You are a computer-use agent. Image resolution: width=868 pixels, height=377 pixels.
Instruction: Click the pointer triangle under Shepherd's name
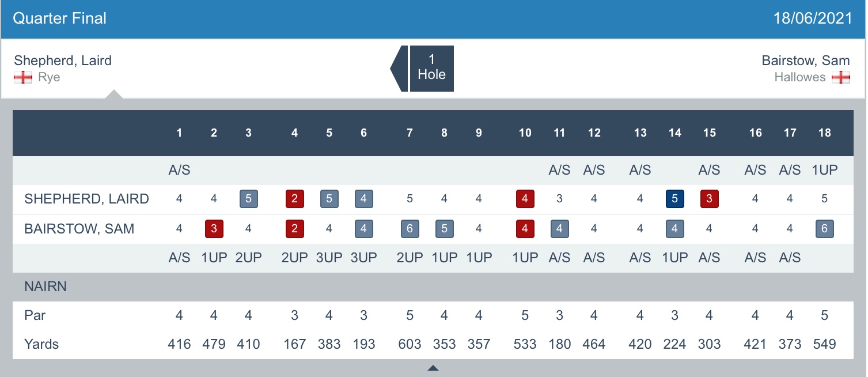point(114,95)
